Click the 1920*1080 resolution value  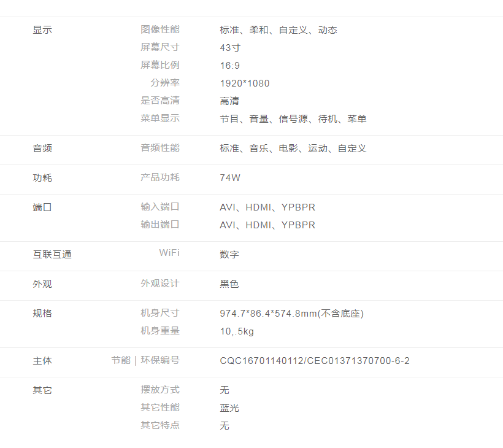pos(244,83)
